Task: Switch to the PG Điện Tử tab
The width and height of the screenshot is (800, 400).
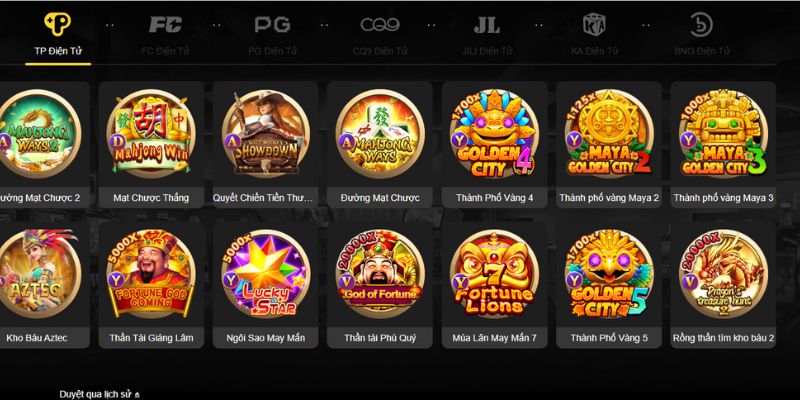Action: pyautogui.click(x=272, y=35)
